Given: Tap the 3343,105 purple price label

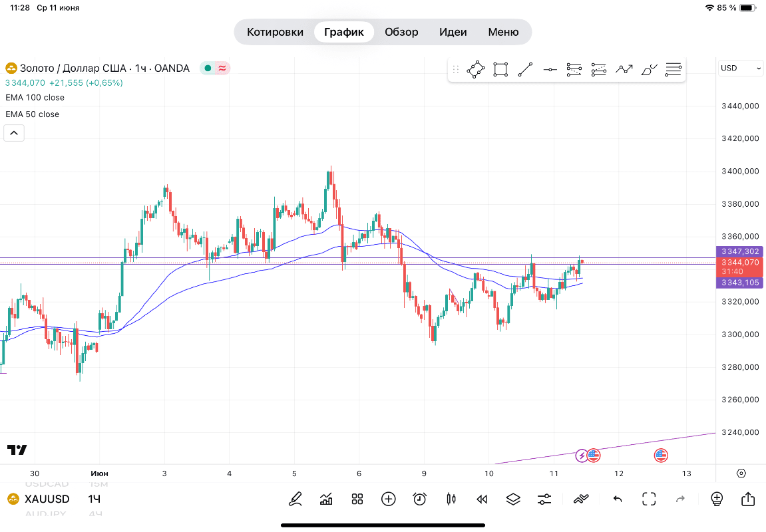Looking at the screenshot, I should 739,283.
